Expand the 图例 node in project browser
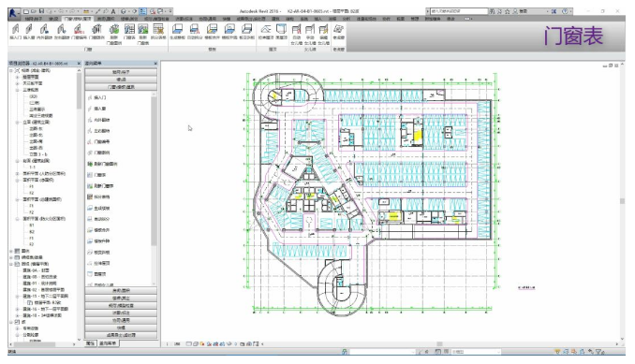635x364 pixels. 11,251
